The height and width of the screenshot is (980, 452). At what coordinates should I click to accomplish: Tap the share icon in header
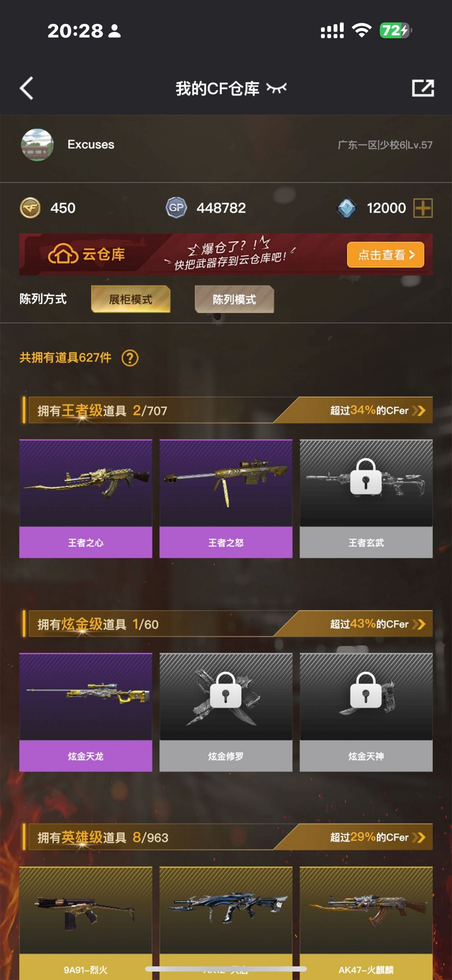pyautogui.click(x=423, y=88)
